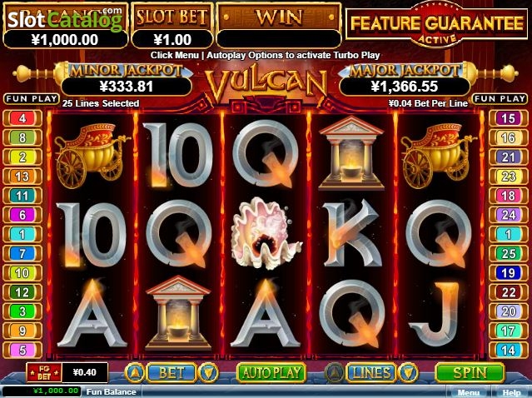Viewport: 532px width, 398px height.
Task: Click the blue BET label button
Action: (x=172, y=373)
